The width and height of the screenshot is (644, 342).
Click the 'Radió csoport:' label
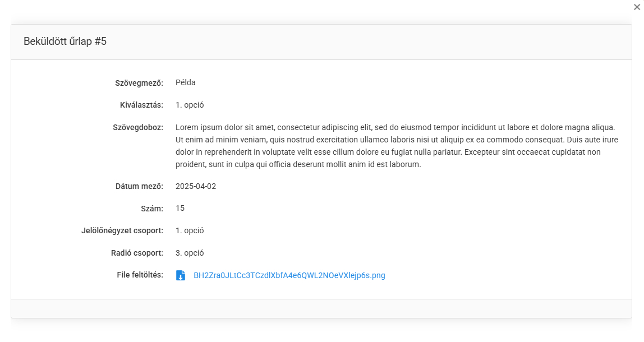(x=137, y=253)
